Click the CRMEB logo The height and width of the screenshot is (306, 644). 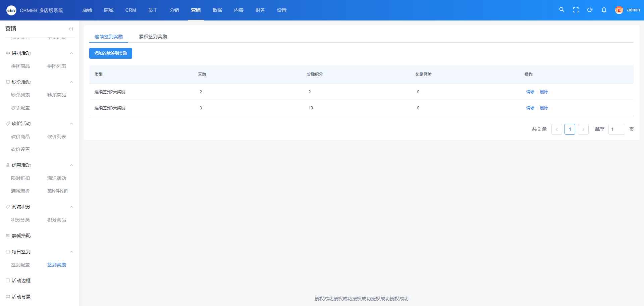pos(11,10)
